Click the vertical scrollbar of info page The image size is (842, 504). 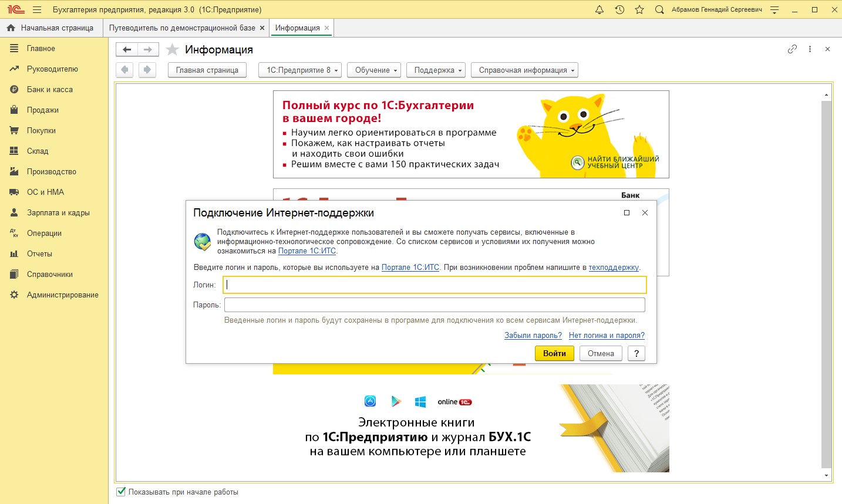(826, 282)
